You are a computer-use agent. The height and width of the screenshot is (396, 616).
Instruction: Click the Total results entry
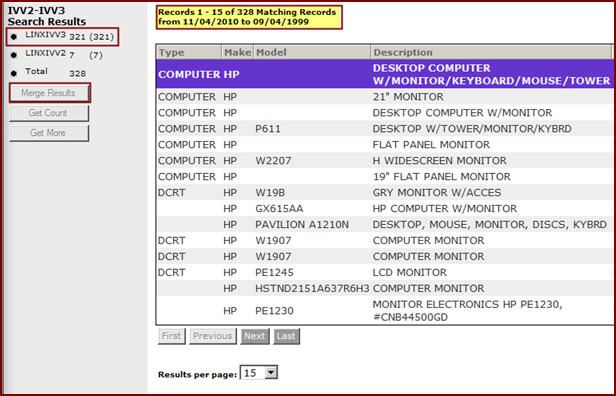click(49, 73)
